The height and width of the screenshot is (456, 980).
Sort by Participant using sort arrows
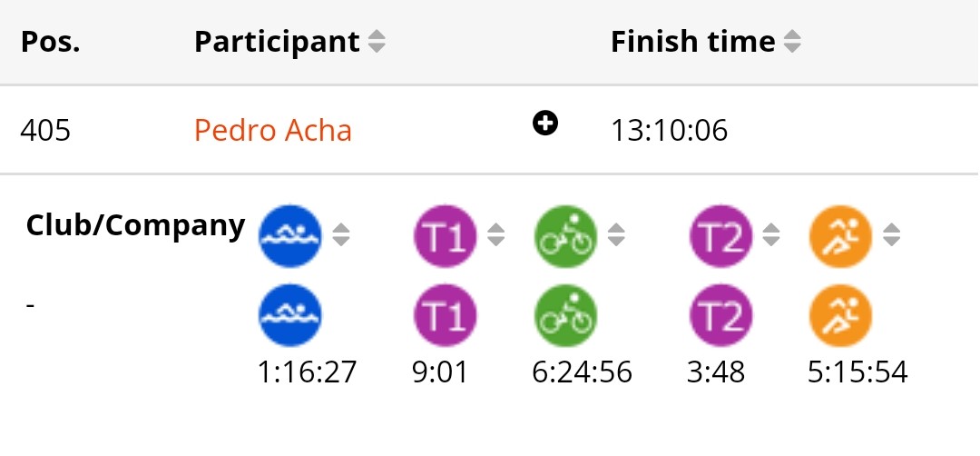377,42
